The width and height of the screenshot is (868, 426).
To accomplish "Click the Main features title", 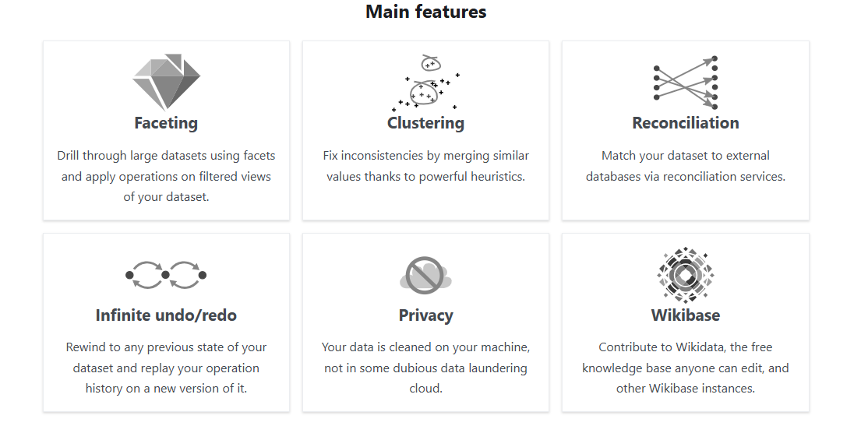I will point(425,12).
